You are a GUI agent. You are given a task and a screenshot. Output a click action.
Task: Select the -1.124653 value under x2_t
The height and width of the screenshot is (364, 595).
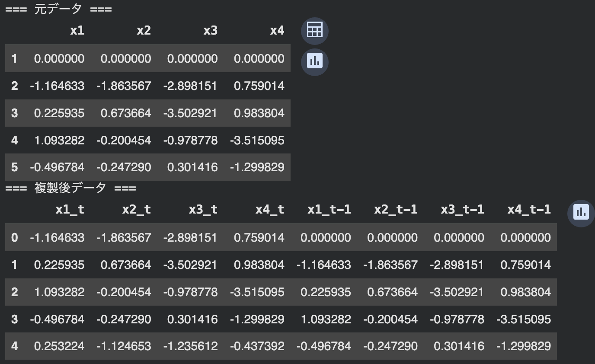coord(124,346)
